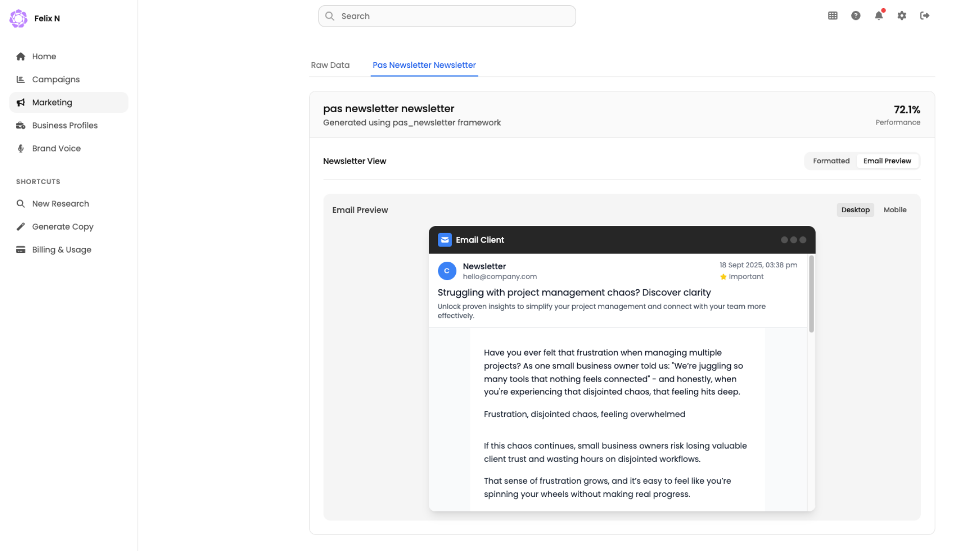
Task: Click the Generate Copy pencil icon
Action: click(21, 227)
